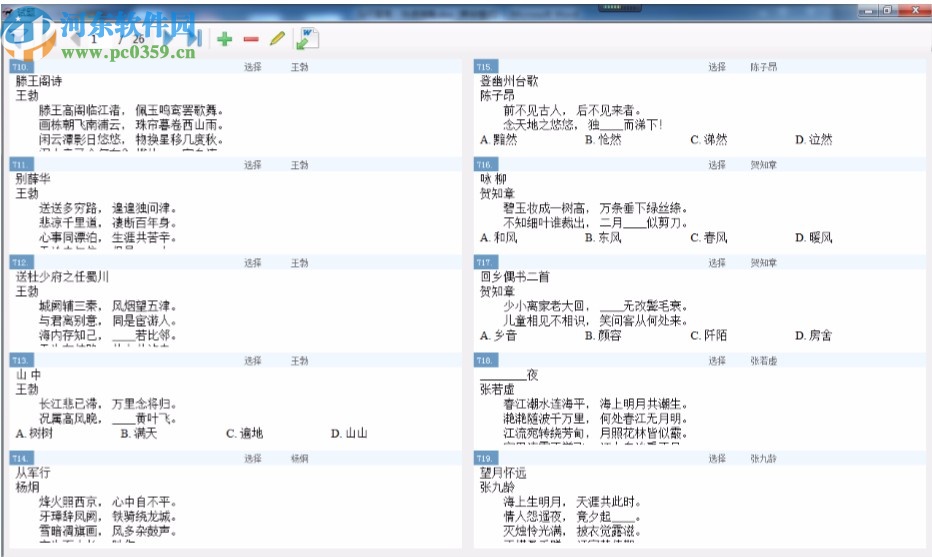Viewport: 932px width, 557px height.
Task: Choose option D. 房舍 in question 717
Action: tap(814, 335)
